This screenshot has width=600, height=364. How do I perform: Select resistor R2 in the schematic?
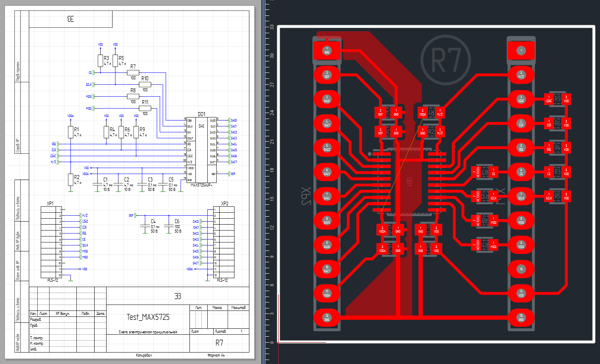coord(70,180)
